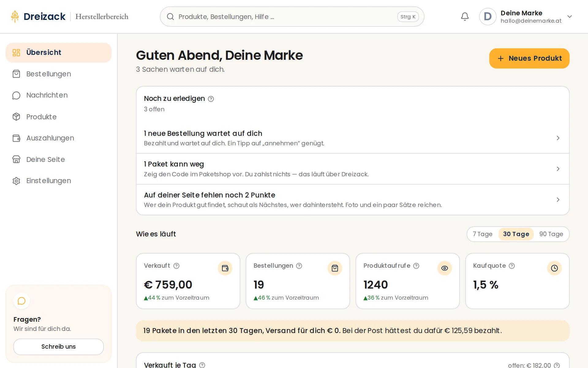Open the Paket kann weg task chevron
588x368 pixels.
558,169
